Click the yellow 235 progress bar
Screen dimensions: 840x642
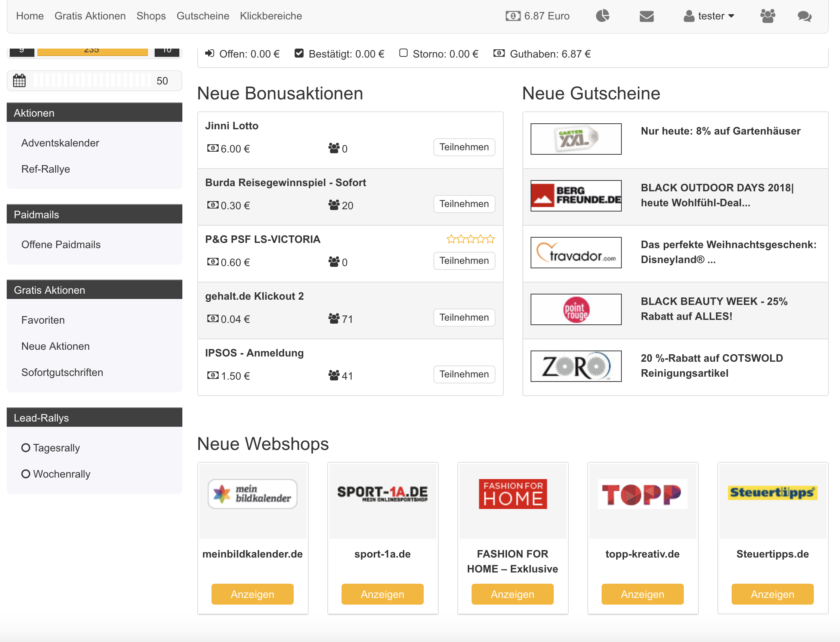[92, 52]
